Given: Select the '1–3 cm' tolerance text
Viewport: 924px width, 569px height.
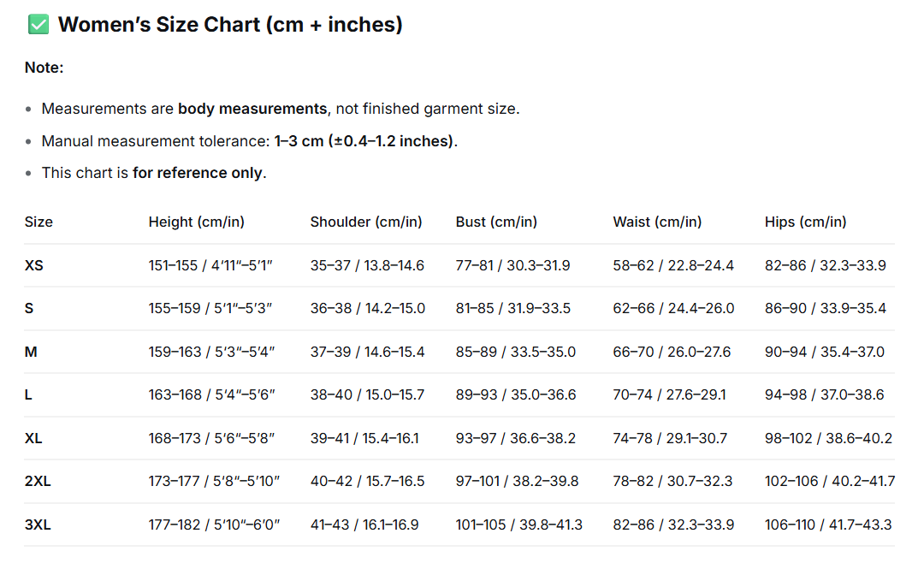Looking at the screenshot, I should pyautogui.click(x=299, y=141).
